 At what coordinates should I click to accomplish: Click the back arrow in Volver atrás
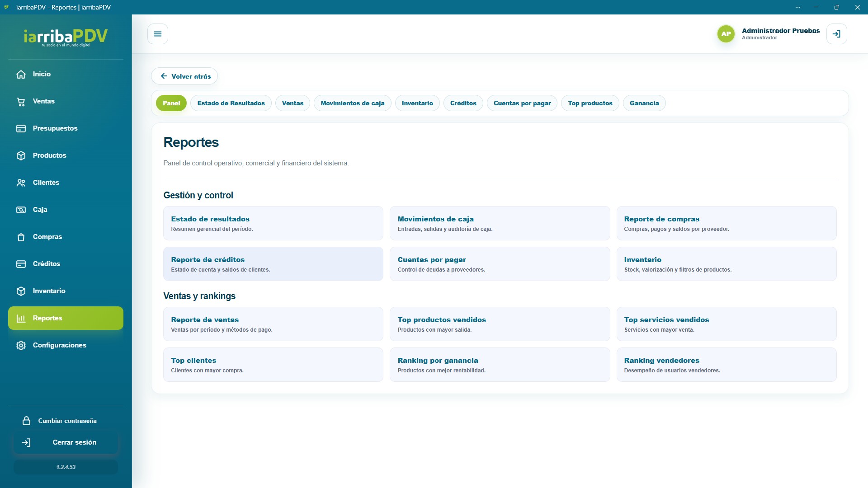tap(164, 76)
